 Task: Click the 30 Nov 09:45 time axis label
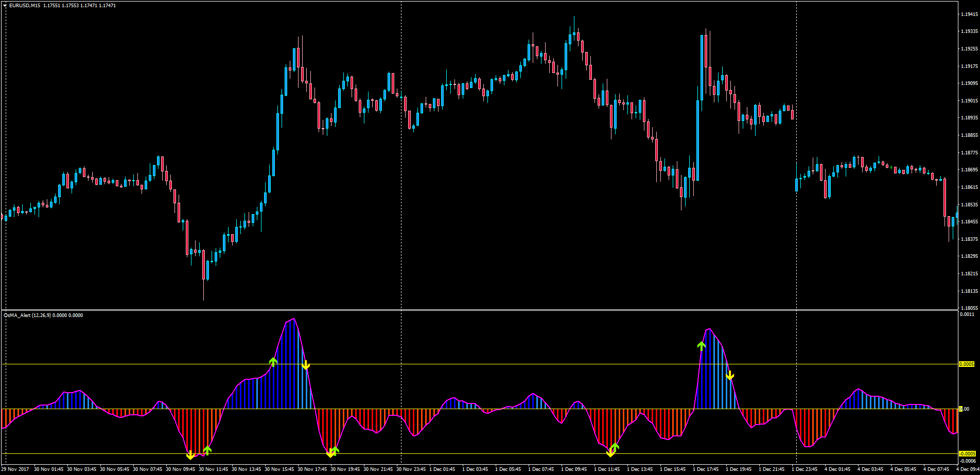(181, 469)
